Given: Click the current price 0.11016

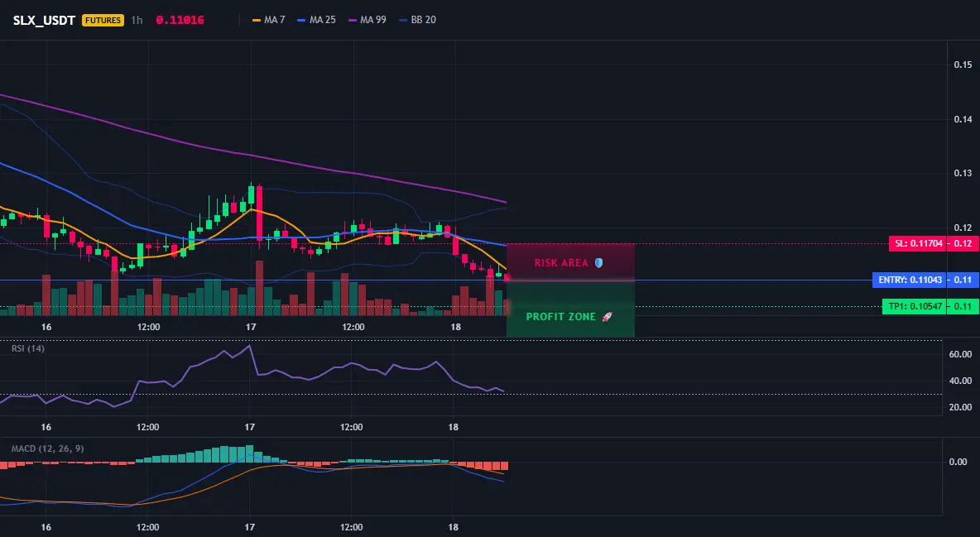Looking at the screenshot, I should click(180, 20).
